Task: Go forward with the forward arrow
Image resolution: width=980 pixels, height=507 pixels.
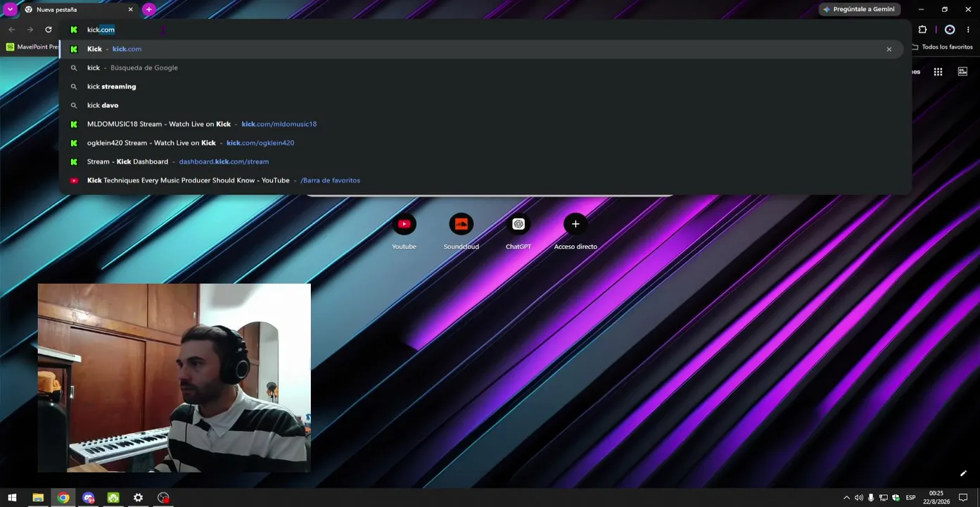Action: point(30,30)
